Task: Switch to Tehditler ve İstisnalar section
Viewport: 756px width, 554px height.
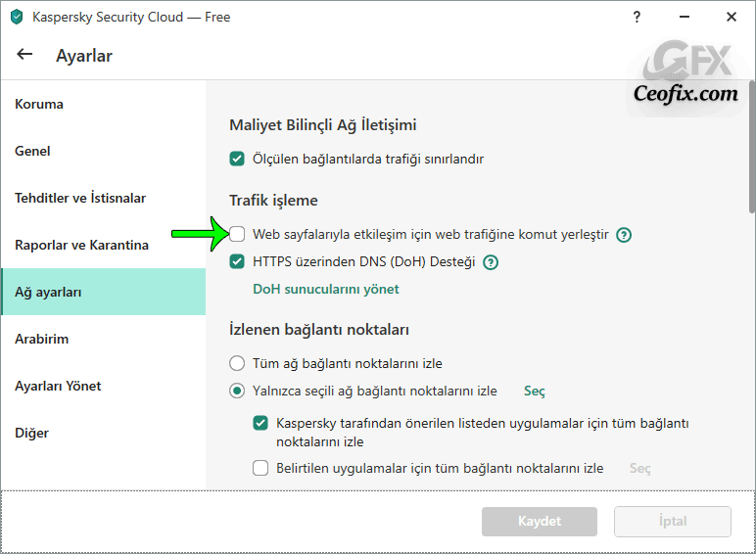Action: pyautogui.click(x=104, y=198)
